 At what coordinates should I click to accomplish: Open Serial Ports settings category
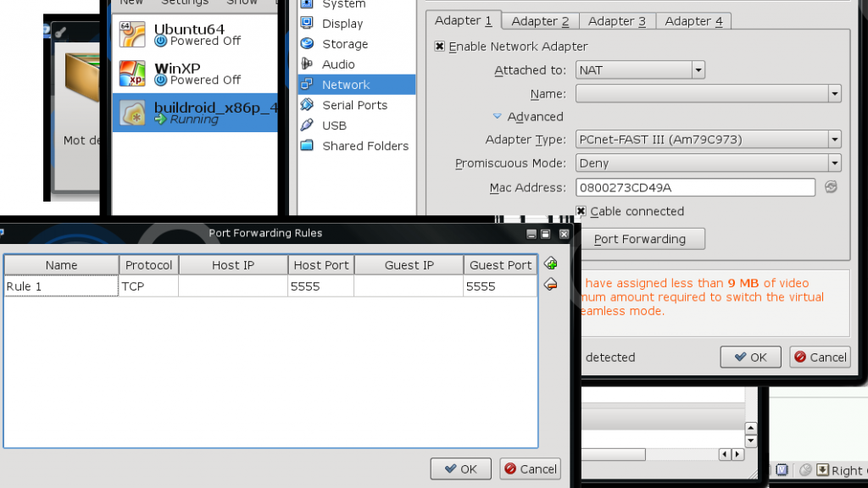point(357,105)
